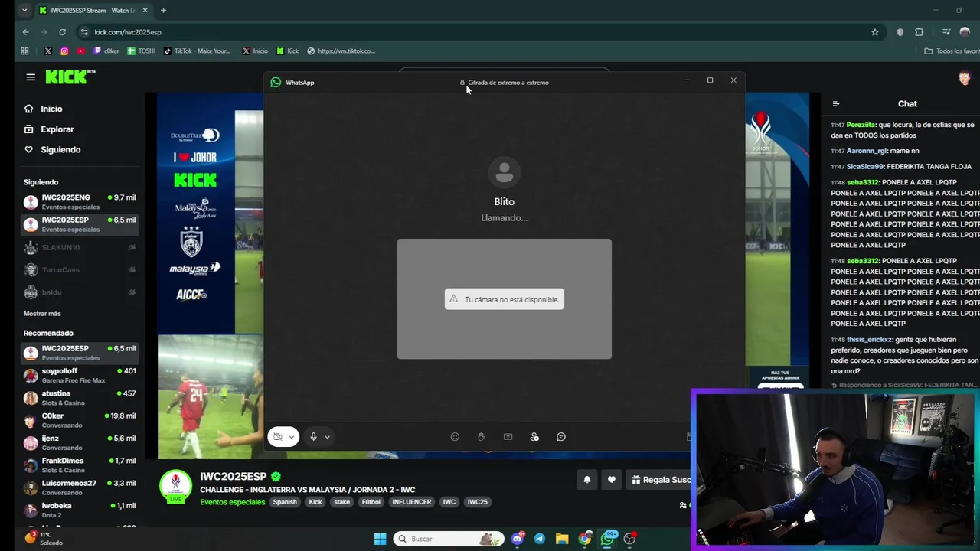Open Telegram from taskbar

(x=540, y=539)
